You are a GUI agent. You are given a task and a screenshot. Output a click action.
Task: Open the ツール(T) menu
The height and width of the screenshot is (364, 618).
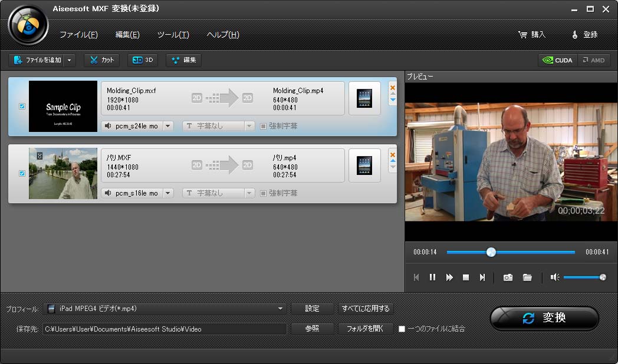[x=173, y=35]
